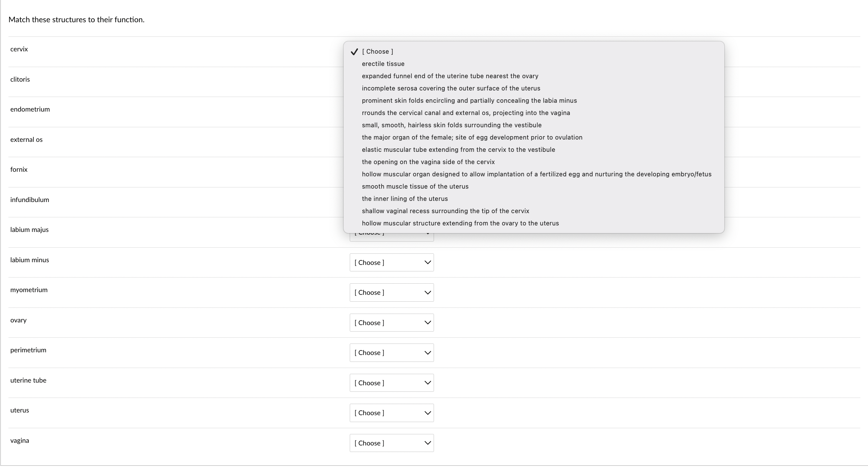Choose 'the opening on the vagina side' option
The image size is (868, 470).
click(428, 162)
